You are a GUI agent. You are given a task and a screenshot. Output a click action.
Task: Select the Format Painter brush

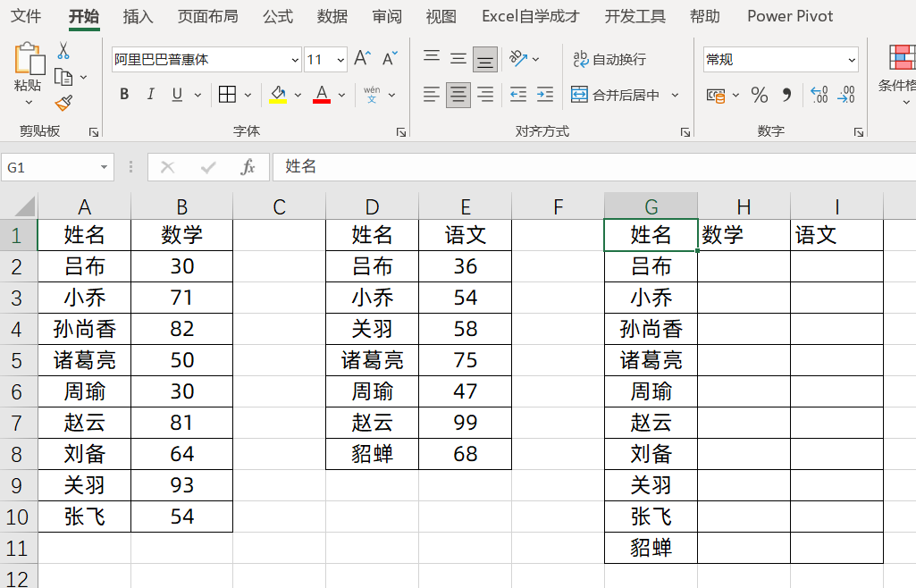pyautogui.click(x=63, y=103)
